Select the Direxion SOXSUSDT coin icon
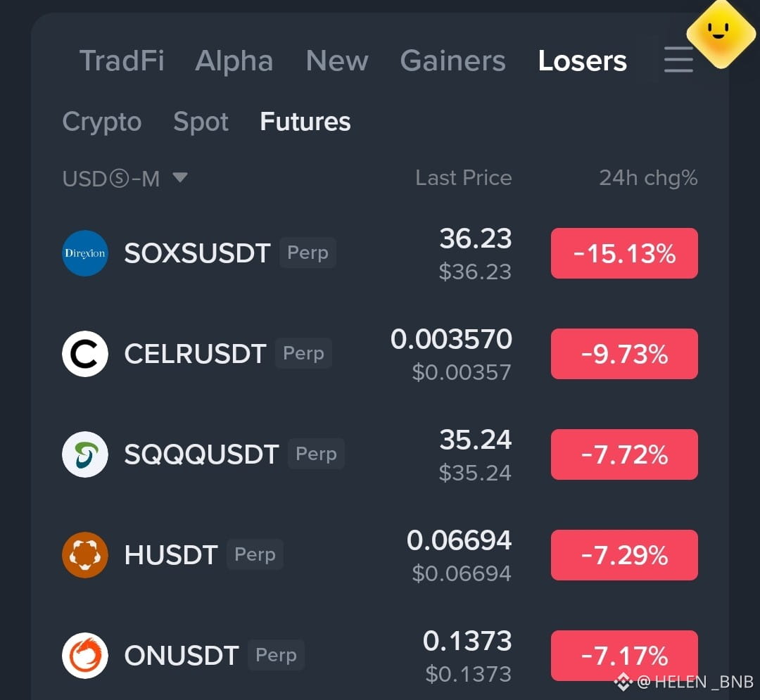 (85, 253)
